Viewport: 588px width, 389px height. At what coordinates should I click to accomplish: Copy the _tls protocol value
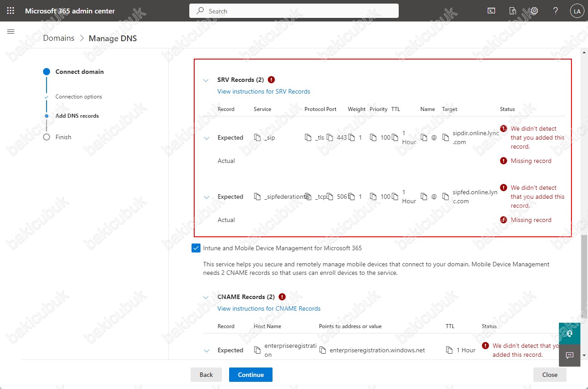click(x=308, y=137)
